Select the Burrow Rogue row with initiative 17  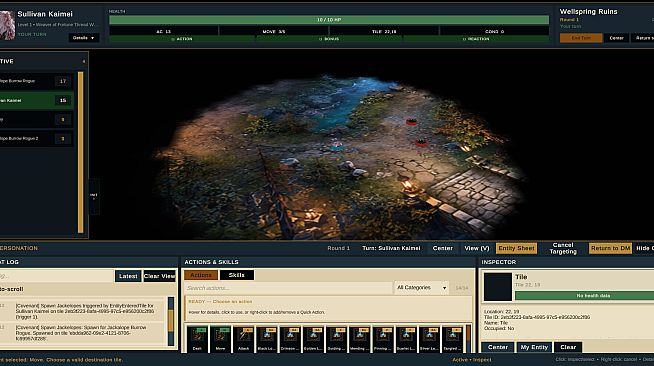37,81
